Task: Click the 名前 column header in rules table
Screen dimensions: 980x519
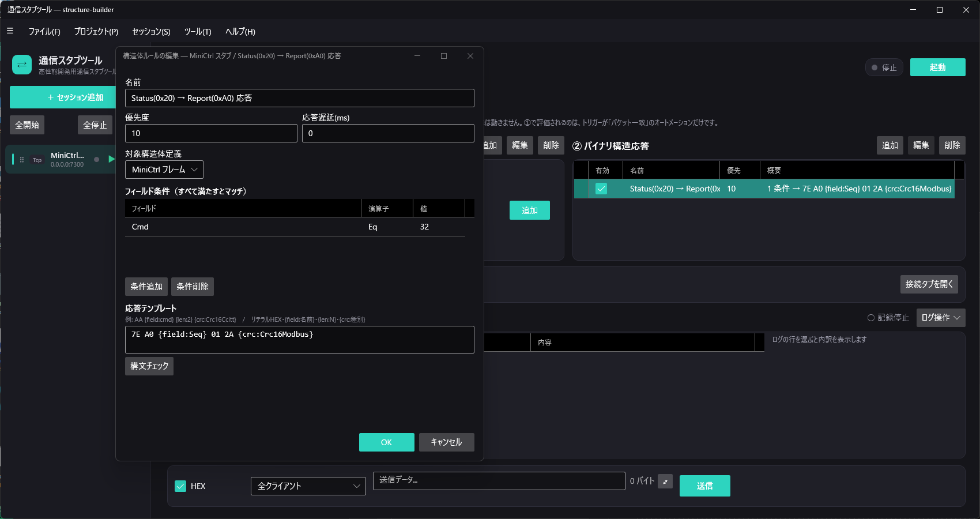Action: pyautogui.click(x=671, y=170)
